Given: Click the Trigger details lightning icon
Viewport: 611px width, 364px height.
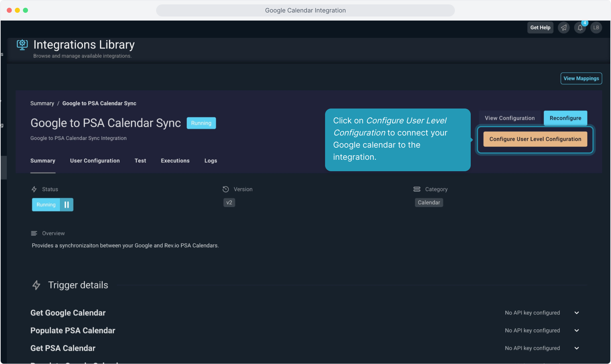Looking at the screenshot, I should [36, 285].
